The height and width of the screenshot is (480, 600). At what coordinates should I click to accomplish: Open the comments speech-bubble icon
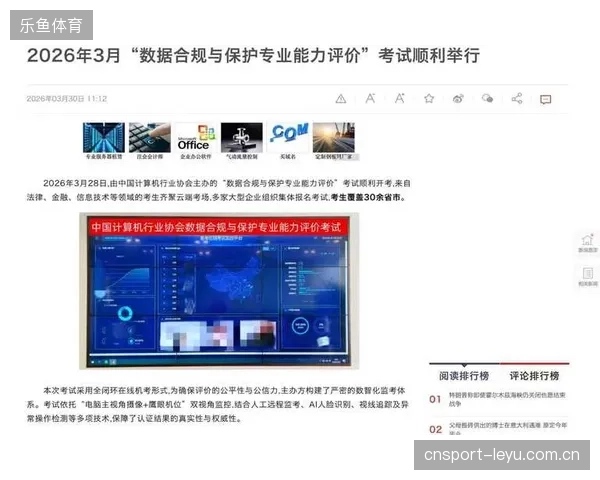pyautogui.click(x=545, y=100)
